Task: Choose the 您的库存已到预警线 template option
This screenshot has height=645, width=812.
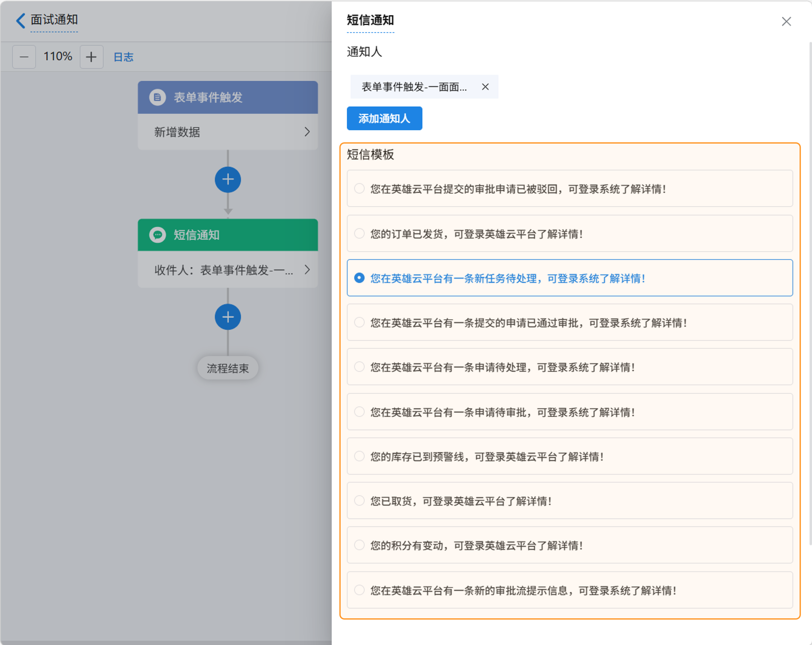Action: (x=359, y=456)
